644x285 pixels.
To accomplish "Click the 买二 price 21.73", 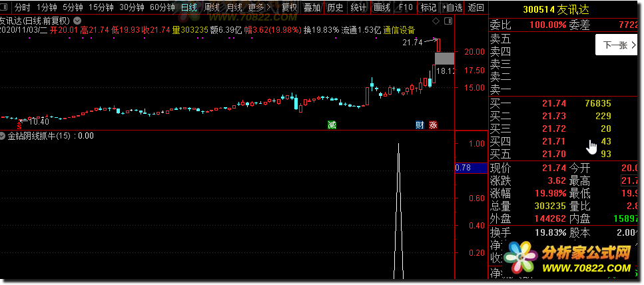I will [x=553, y=117].
